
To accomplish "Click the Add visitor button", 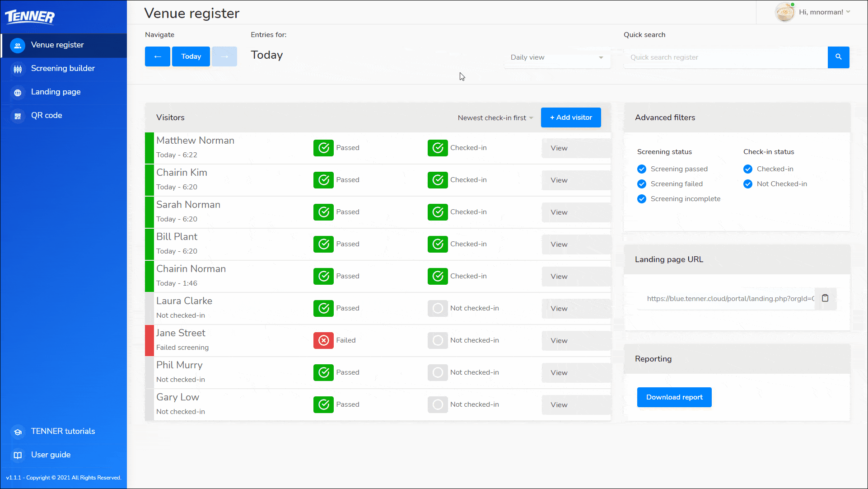I will 570,118.
